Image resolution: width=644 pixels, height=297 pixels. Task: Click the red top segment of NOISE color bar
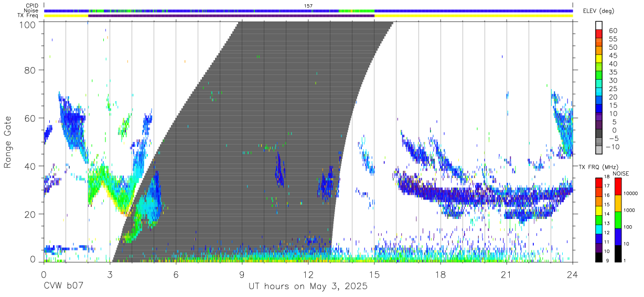coord(619,186)
